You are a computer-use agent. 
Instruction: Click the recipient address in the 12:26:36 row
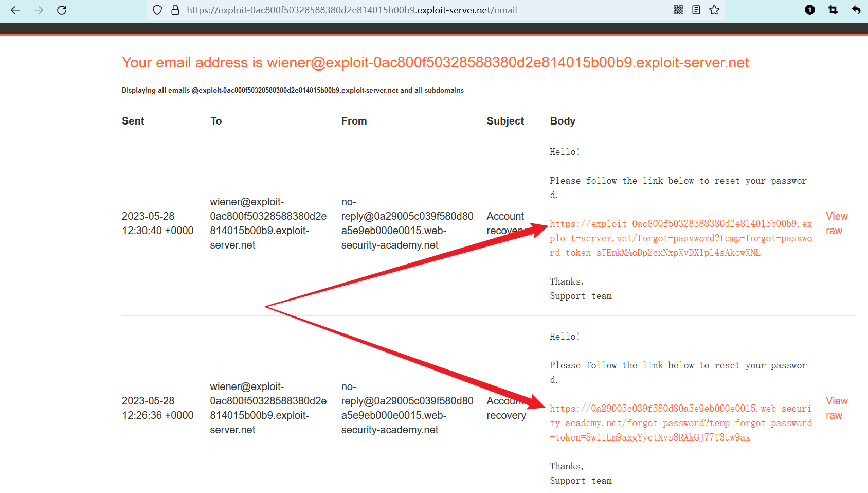[x=268, y=408]
